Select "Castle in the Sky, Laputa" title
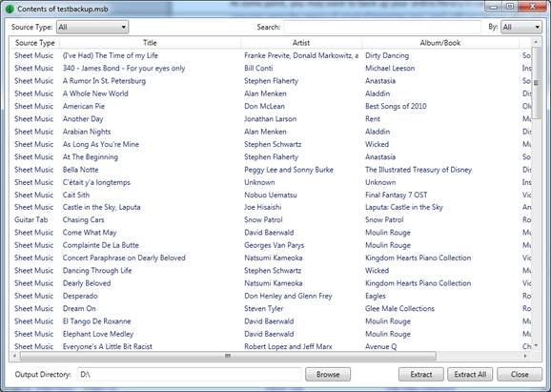The image size is (551, 392). (102, 207)
